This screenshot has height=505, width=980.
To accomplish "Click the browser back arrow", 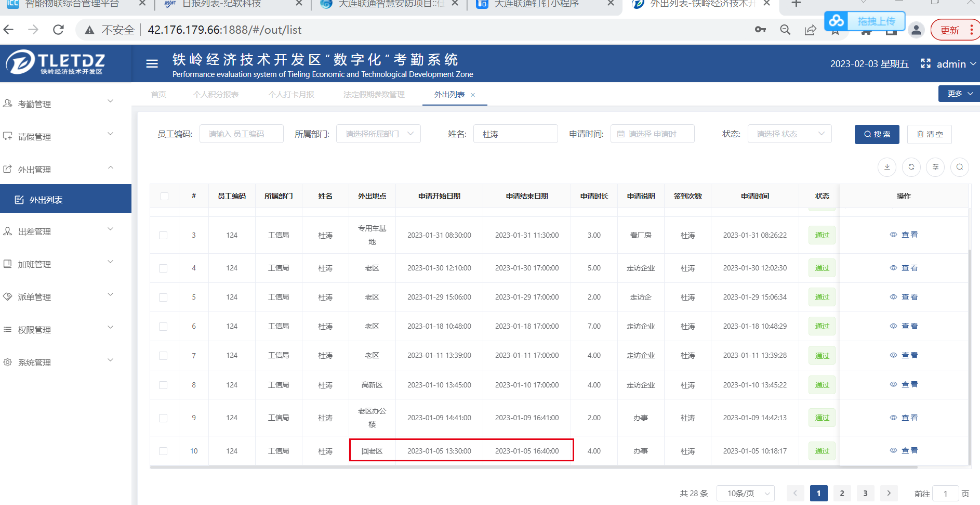I will tap(9, 30).
